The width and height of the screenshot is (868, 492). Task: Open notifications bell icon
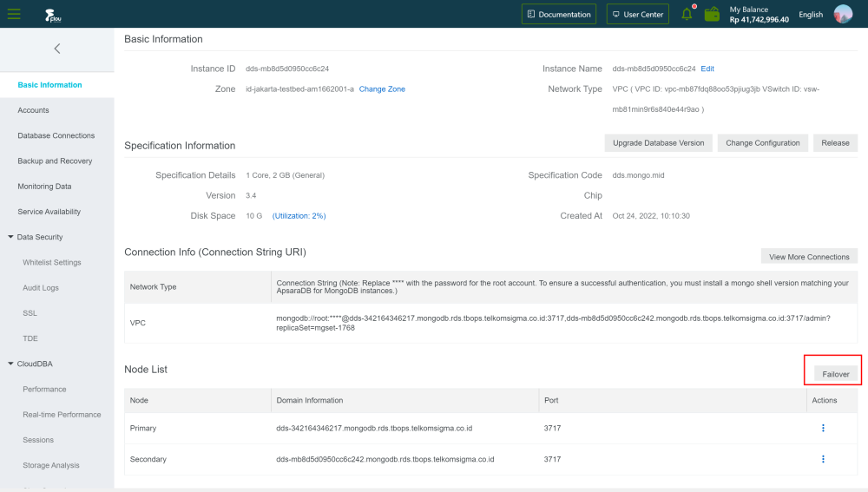[687, 14]
